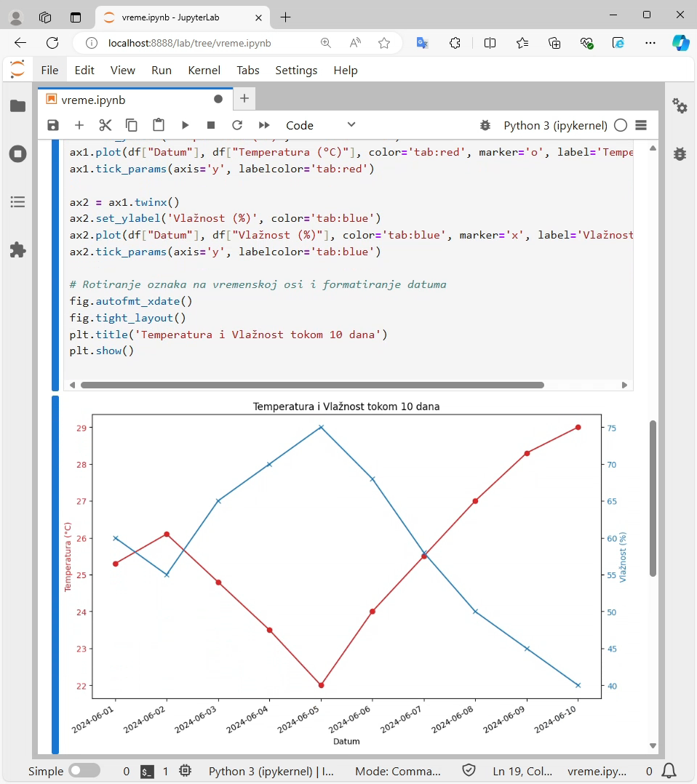Image resolution: width=697 pixels, height=784 pixels.
Task: Click the localhost address bar
Action: [190, 44]
